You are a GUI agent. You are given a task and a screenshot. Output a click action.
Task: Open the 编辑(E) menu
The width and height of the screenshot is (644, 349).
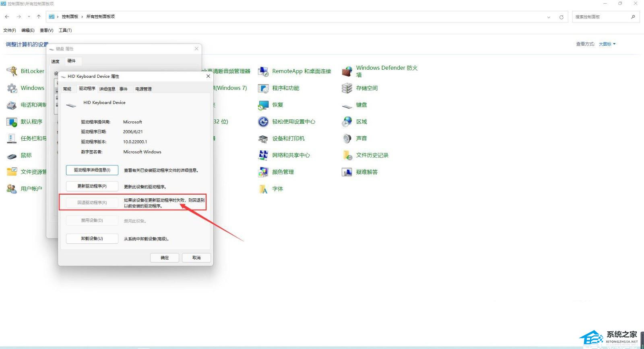28,30
